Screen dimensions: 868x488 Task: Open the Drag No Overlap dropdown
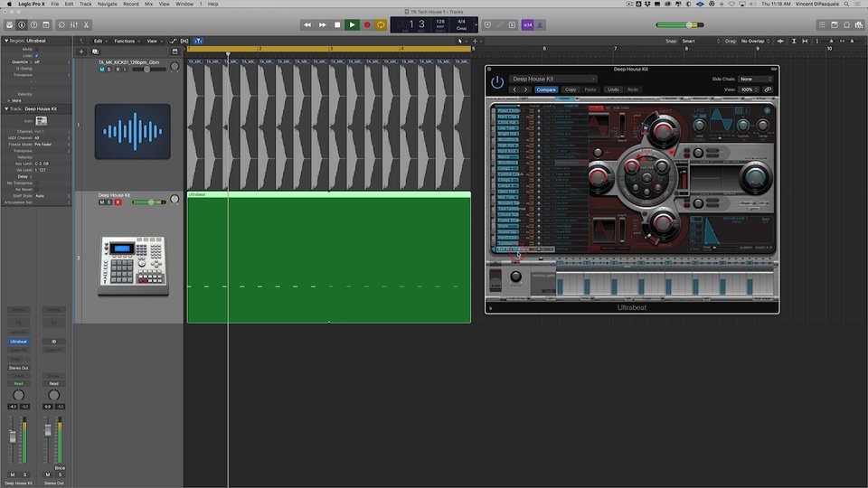point(756,41)
